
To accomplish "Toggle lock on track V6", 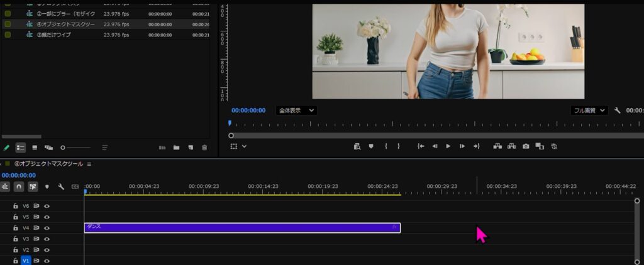I will (x=16, y=206).
